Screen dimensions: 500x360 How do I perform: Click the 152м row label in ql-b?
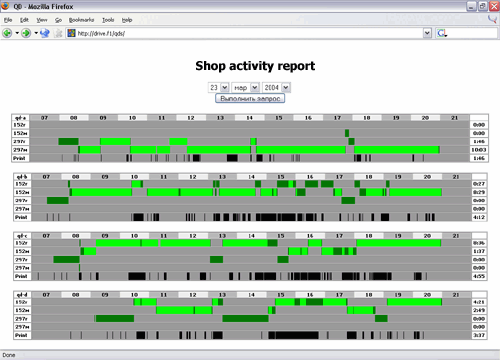click(x=22, y=192)
